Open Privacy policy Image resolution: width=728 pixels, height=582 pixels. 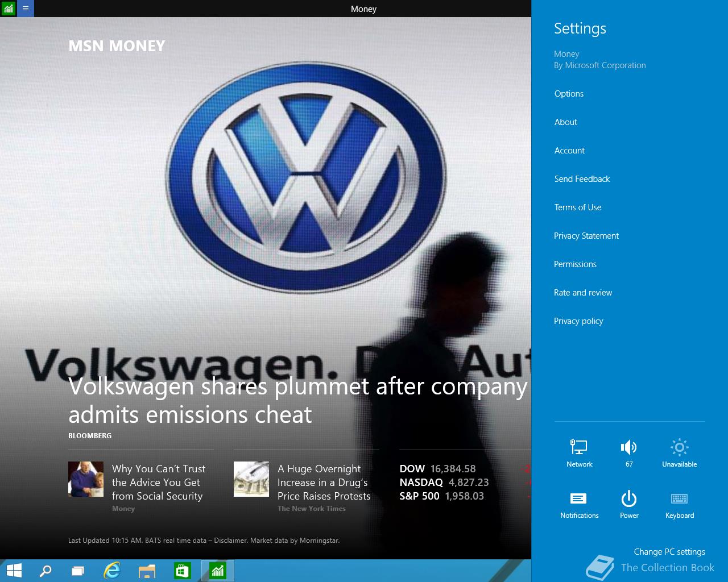pyautogui.click(x=578, y=321)
